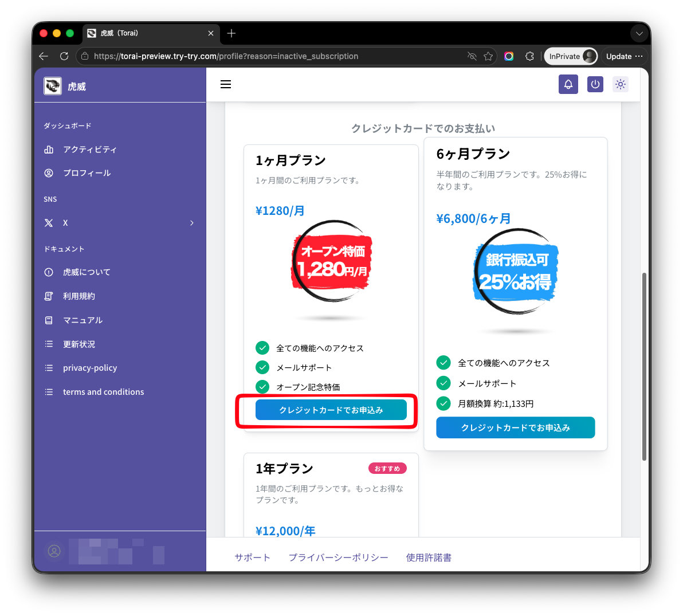Screen dimensions: 683x616
Task: Open the アクティビティ chart icon
Action: [x=49, y=150]
